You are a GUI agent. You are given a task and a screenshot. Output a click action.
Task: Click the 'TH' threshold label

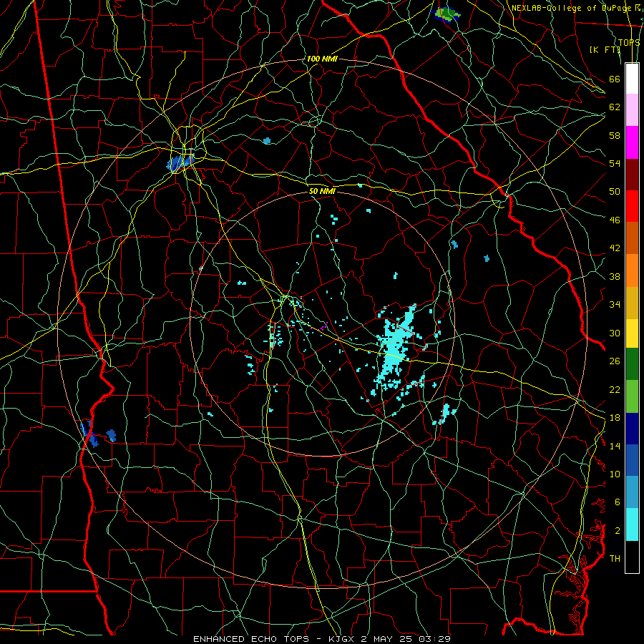(615, 559)
